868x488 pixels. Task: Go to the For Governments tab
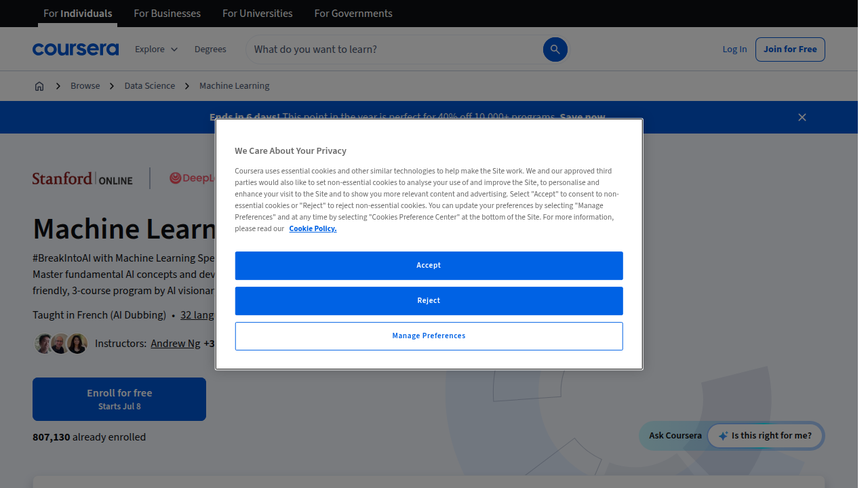tap(353, 14)
